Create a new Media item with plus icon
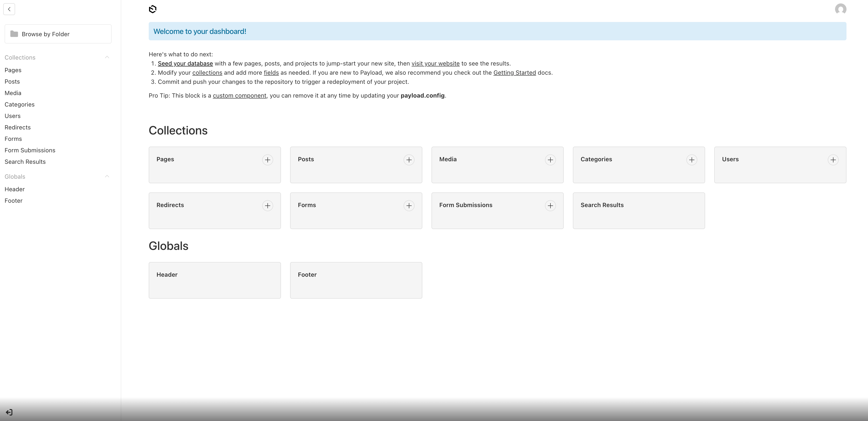This screenshot has height=421, width=868. [551, 160]
